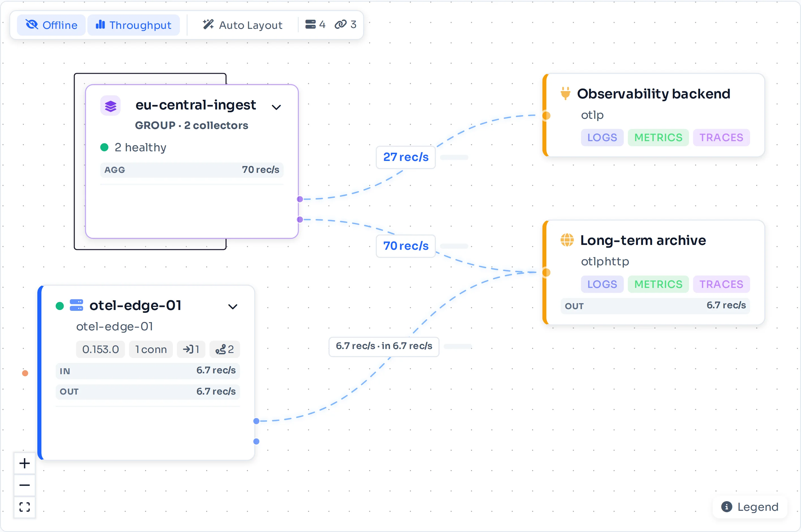The width and height of the screenshot is (801, 532).
Task: Click the plug icon on Observability backend
Action: point(565,93)
